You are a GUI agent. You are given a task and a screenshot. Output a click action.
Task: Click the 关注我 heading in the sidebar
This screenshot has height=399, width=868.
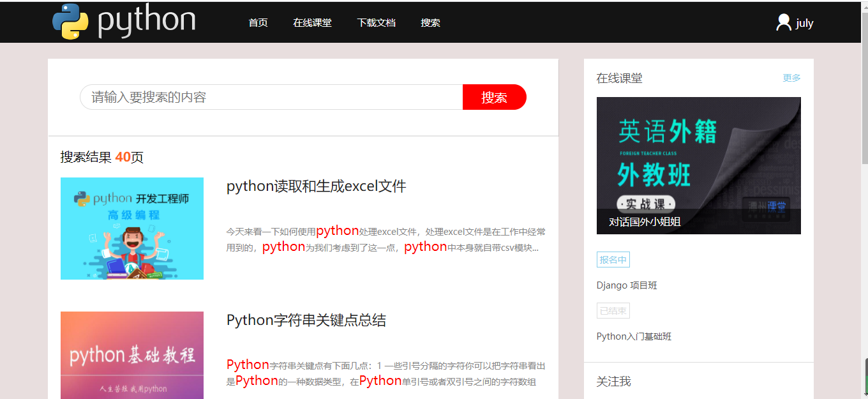click(613, 381)
